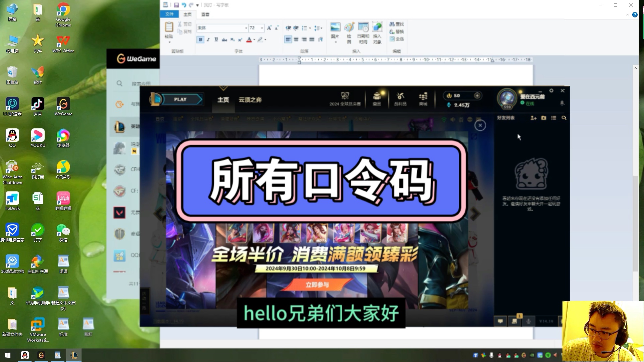Save the WordPad document via floppy icon
This screenshot has height=362, width=644.
(x=176, y=5)
